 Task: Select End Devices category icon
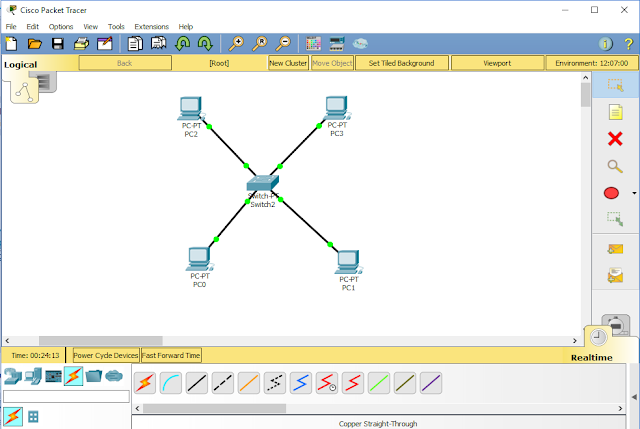pos(33,376)
